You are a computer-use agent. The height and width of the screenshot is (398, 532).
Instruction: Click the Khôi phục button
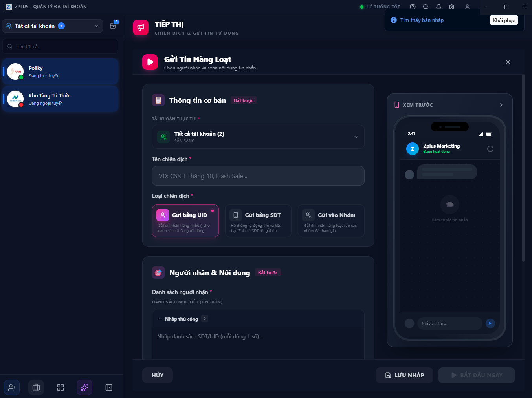[504, 20]
